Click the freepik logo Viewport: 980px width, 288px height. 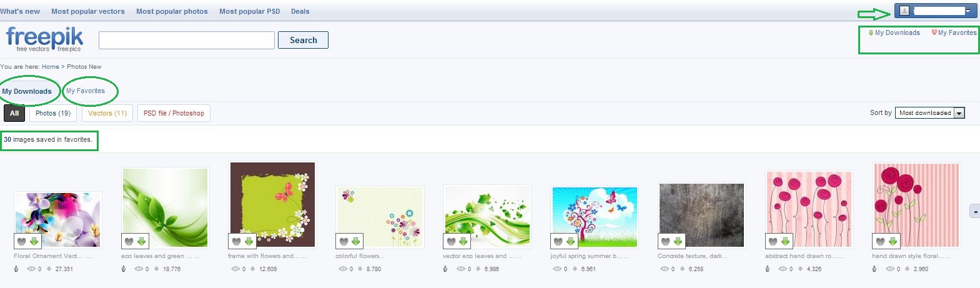pos(44,39)
